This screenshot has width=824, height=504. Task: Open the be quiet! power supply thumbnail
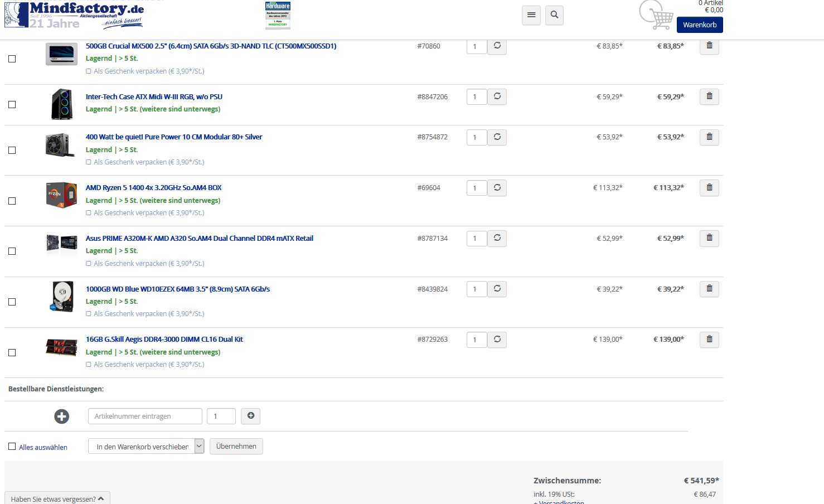tap(60, 145)
